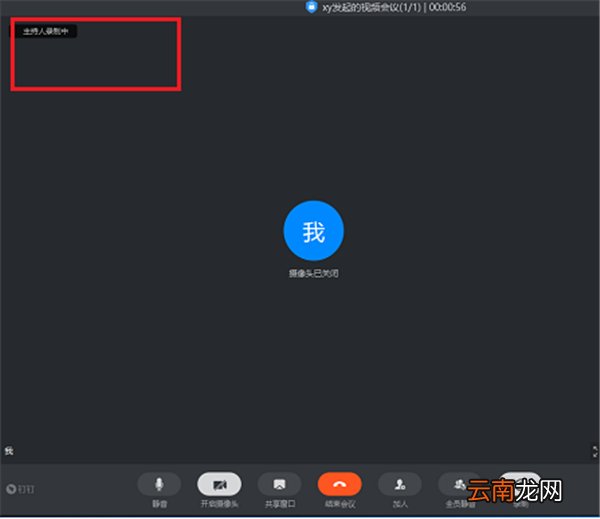Open the 共享窗口 share window option

point(280,484)
